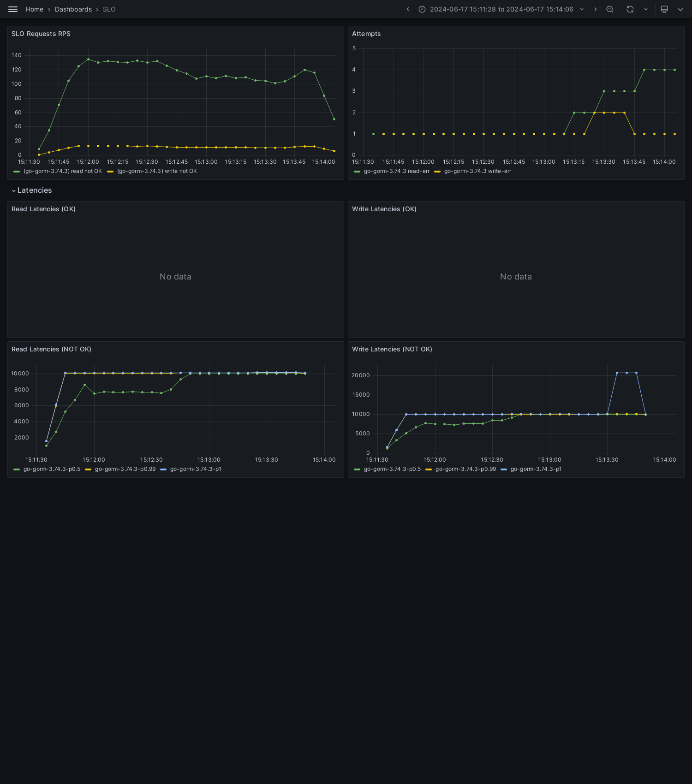Click 'No data' text in Write Latencies (OK)

click(x=516, y=277)
